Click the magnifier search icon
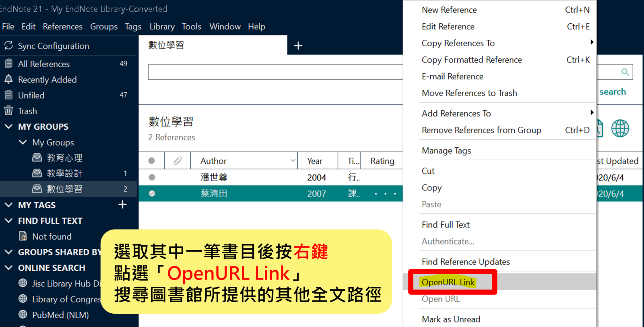 (625, 72)
